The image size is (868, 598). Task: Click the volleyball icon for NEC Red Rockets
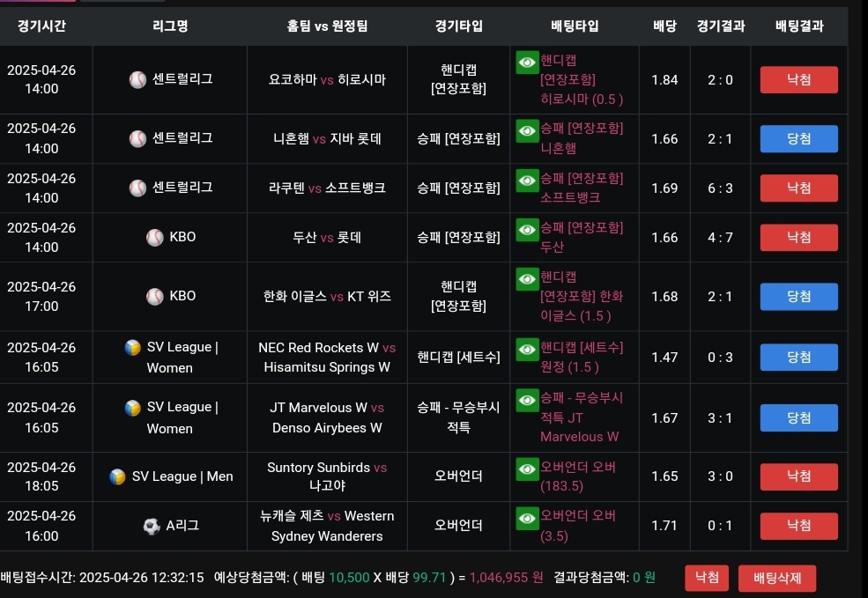[x=133, y=347]
